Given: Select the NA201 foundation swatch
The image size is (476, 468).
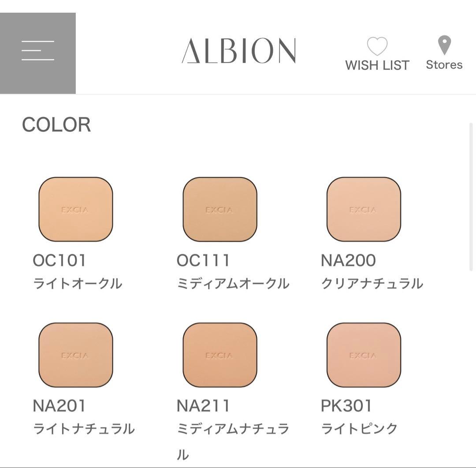Looking at the screenshot, I should [x=76, y=355].
